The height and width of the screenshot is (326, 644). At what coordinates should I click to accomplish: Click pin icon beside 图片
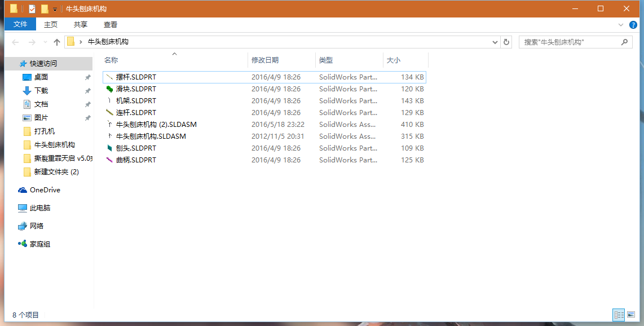pyautogui.click(x=87, y=118)
